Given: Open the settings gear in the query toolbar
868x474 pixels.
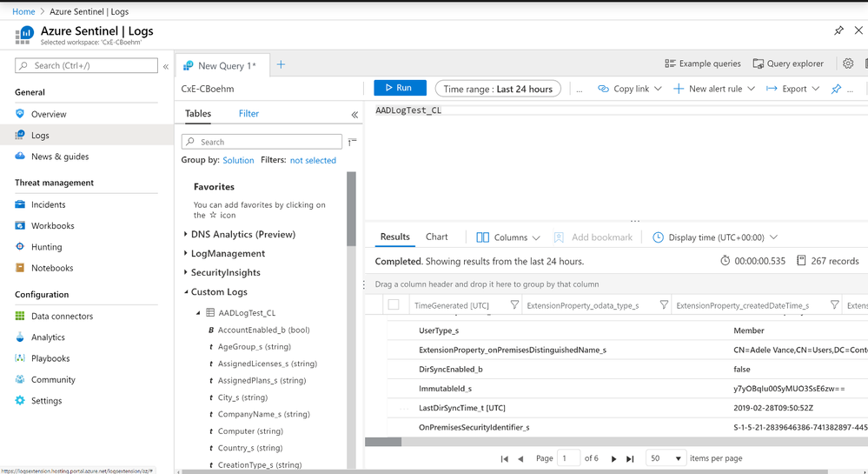Looking at the screenshot, I should (x=848, y=63).
